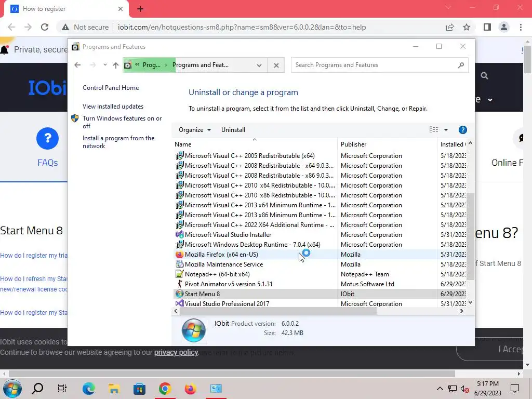Go up one level with the Up arrow
Viewport: 532px width, 399px height.
click(x=116, y=65)
